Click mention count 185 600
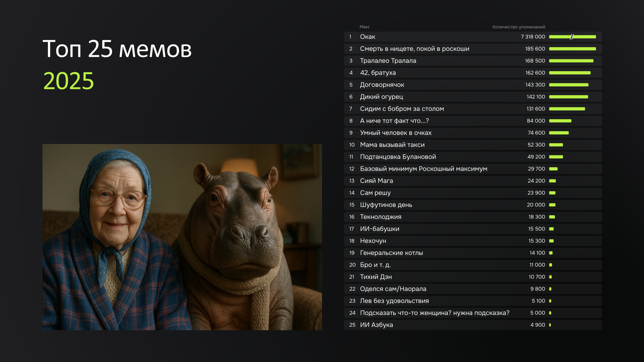This screenshot has height=362, width=644. (x=535, y=49)
